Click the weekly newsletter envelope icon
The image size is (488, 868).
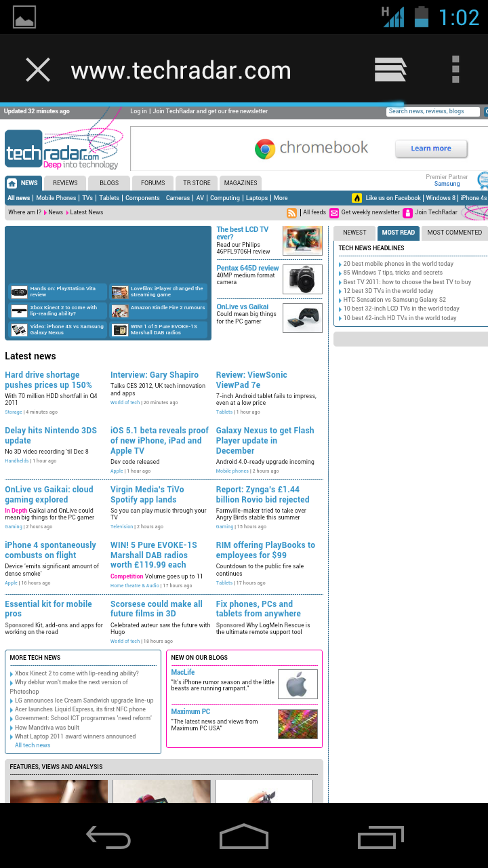tap(334, 213)
